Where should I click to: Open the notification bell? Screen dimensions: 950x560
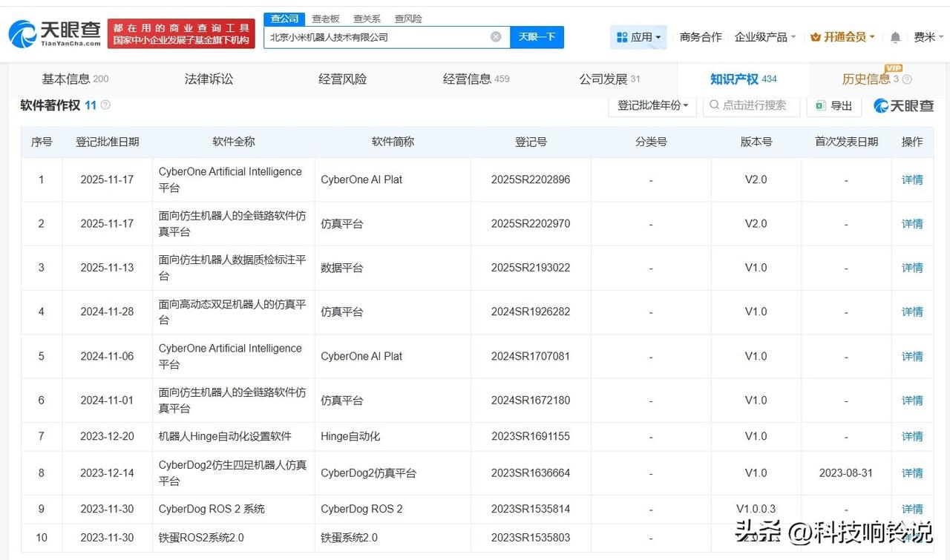coord(896,37)
